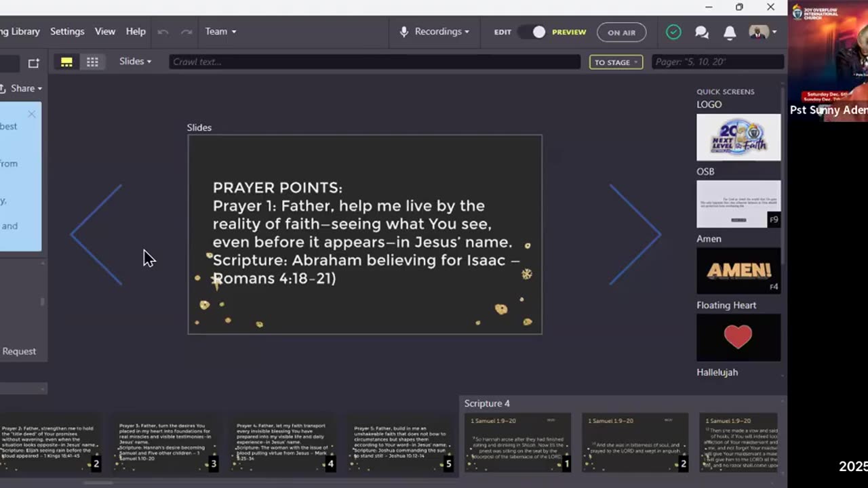Open the user profile avatar menu
Screen dimensions: 868x488
pos(763,32)
